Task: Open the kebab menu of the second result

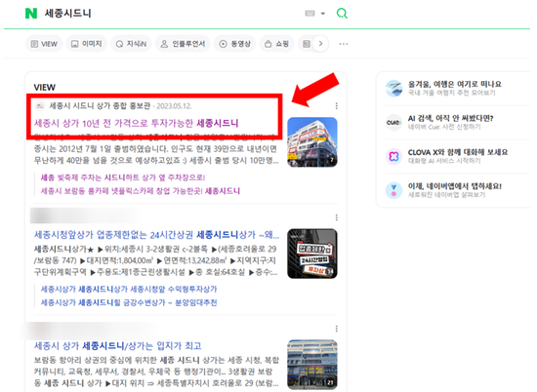Action: pos(336,217)
